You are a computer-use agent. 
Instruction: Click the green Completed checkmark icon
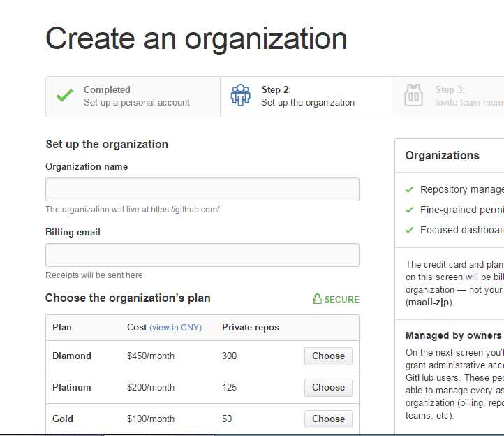(x=64, y=95)
